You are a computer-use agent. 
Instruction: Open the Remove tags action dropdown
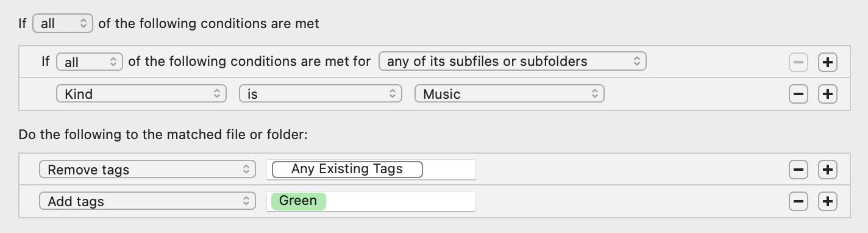point(148,170)
